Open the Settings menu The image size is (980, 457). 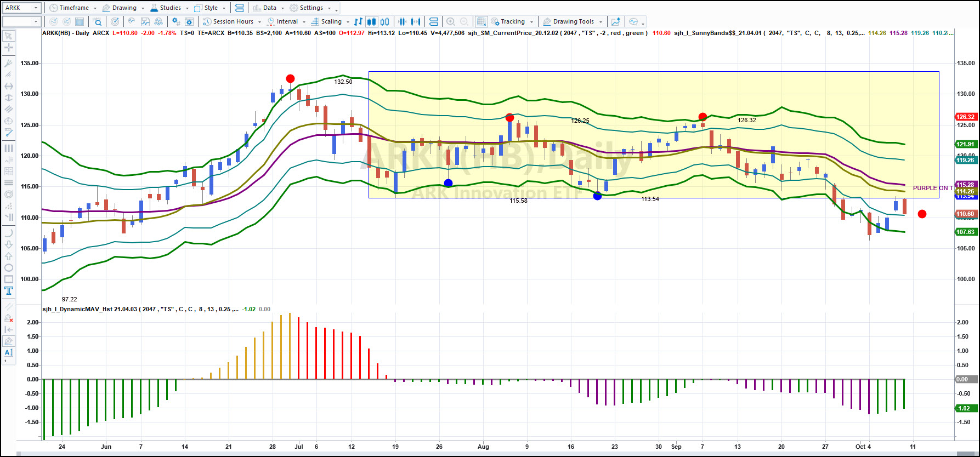[310, 8]
